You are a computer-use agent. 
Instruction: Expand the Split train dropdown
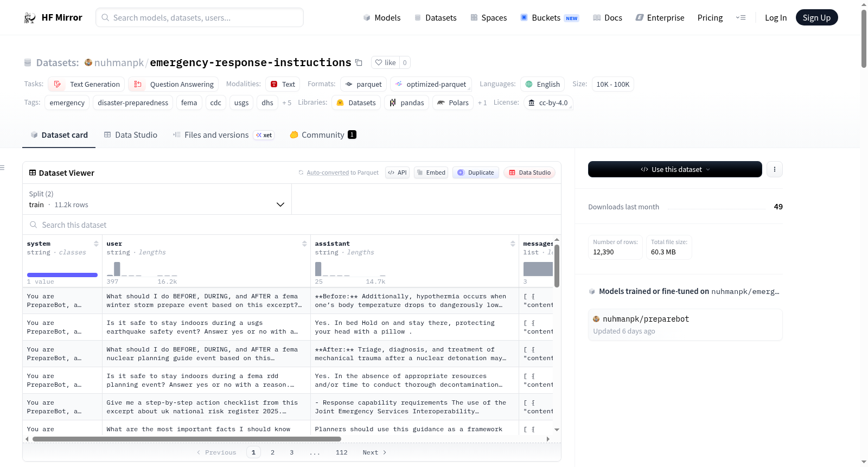point(157,199)
